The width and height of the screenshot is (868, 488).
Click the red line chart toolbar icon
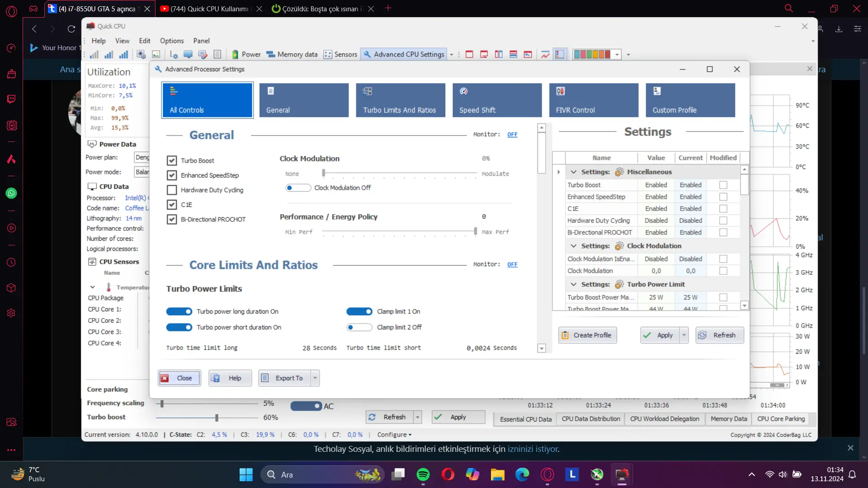[545, 54]
